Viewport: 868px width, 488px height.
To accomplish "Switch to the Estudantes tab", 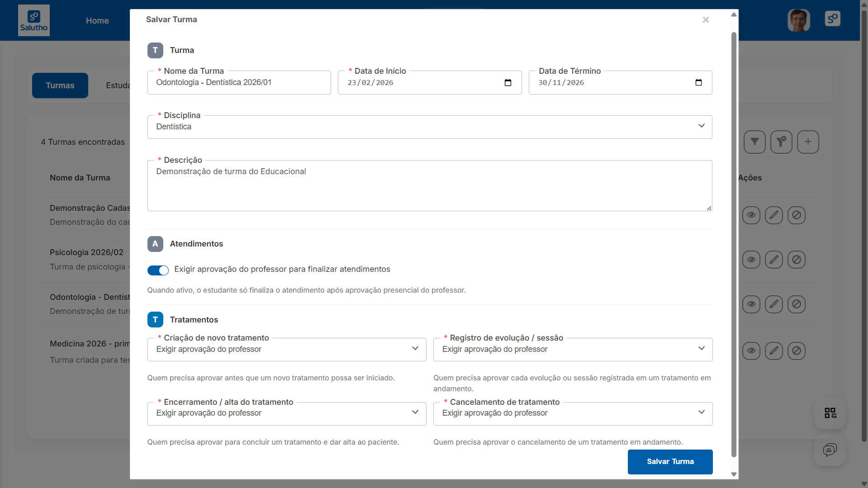I will pyautogui.click(x=118, y=85).
